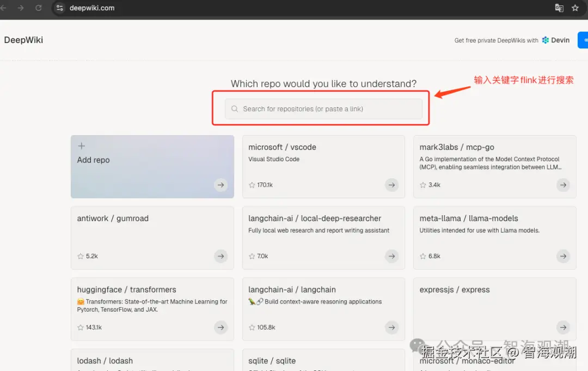Click star icon showing 105.8k

(x=252, y=327)
